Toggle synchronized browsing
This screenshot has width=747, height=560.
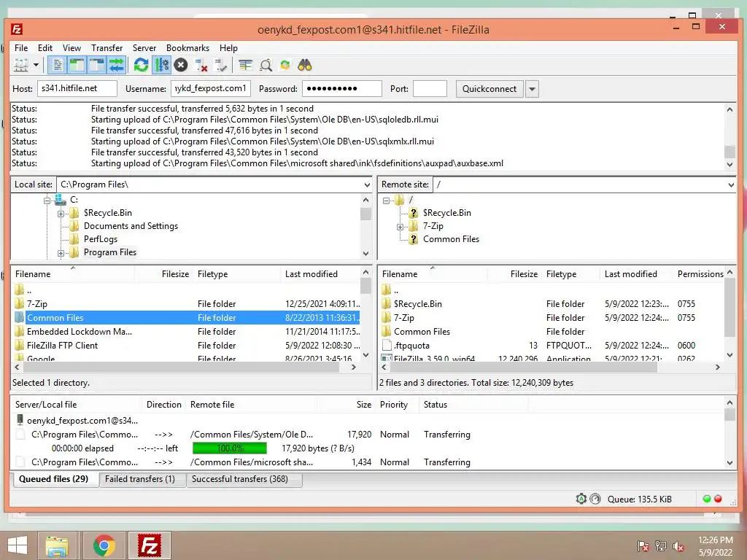point(285,65)
